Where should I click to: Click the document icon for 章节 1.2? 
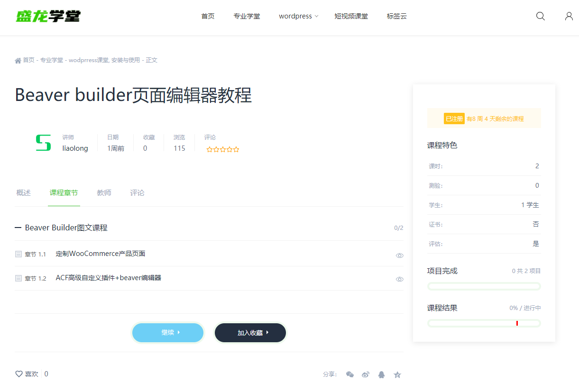tap(18, 278)
